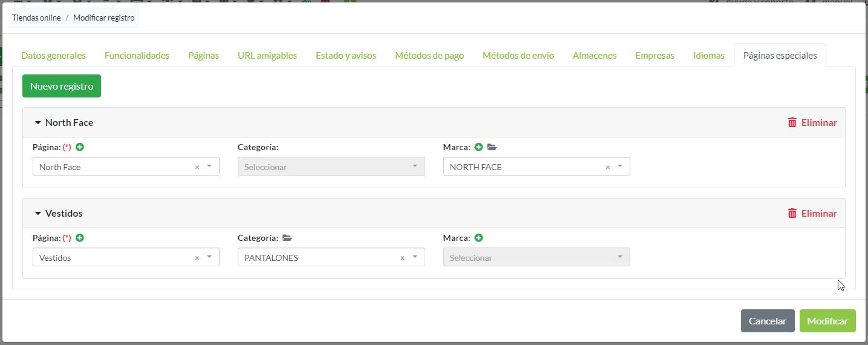Open folder icon next to North Face Marca
868x345 pixels.
492,147
